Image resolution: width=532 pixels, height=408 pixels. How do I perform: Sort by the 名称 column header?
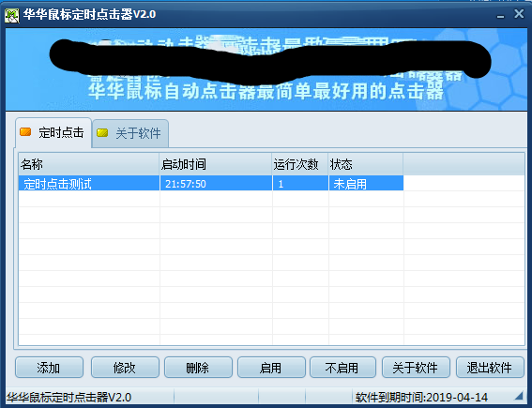(x=89, y=164)
